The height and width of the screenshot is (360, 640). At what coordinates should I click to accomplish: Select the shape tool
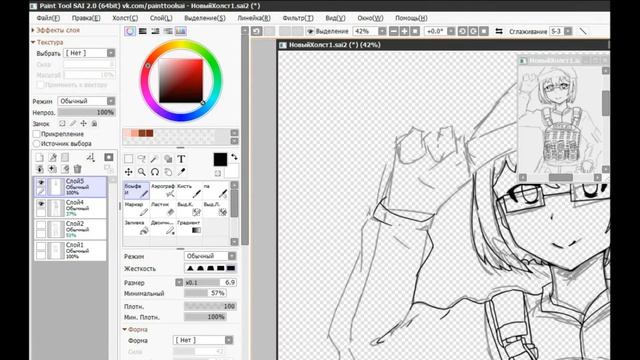(168, 159)
